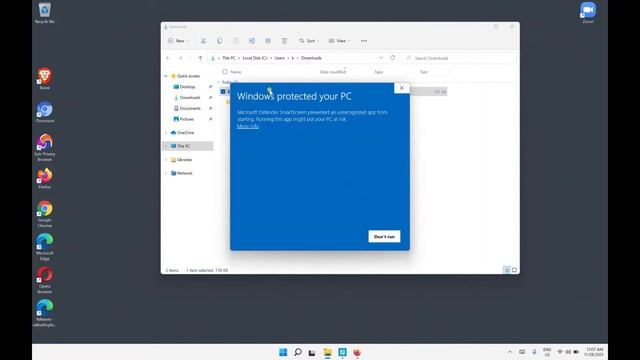Select the Opera Browser desktop shortcut
The height and width of the screenshot is (360, 640).
44,280
